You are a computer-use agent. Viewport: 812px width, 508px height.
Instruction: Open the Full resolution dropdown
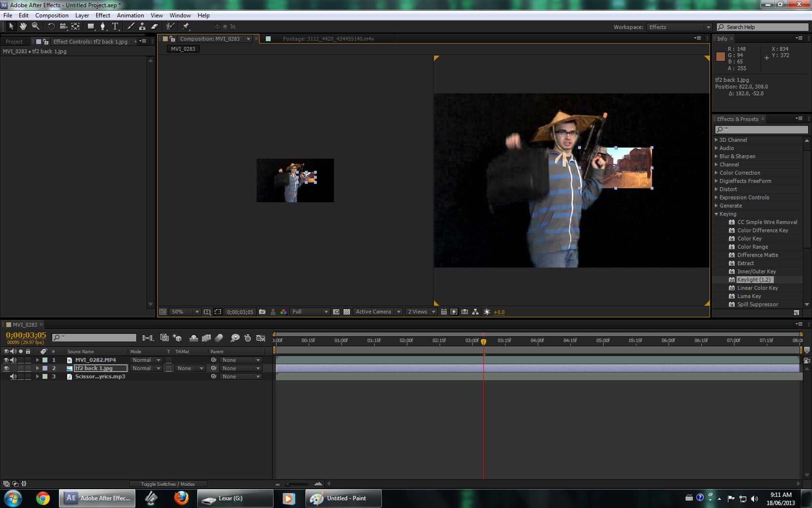point(310,312)
